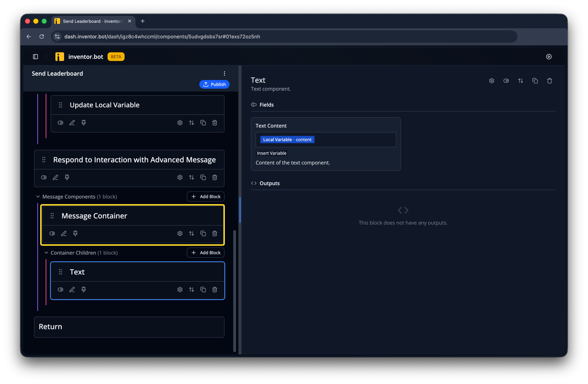
Task: Delete Text via detail header trash icon
Action: 550,81
